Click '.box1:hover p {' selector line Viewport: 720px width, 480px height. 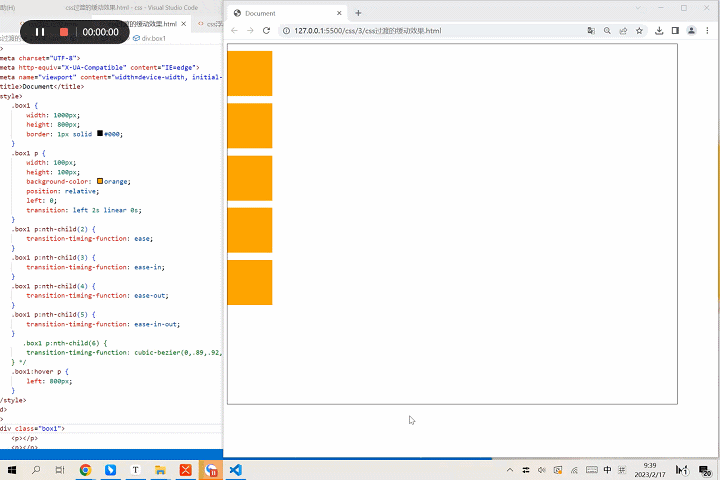point(40,371)
